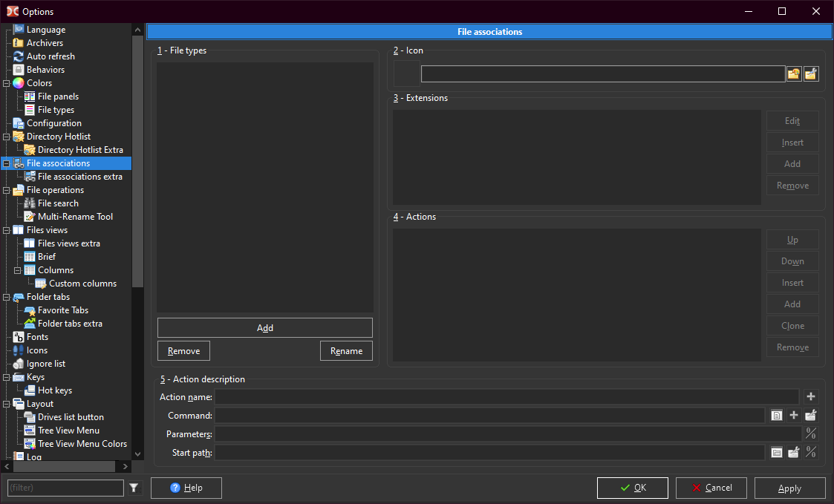Screen dimensions: 834x504
Task: Click the Apply button
Action: 789,488
